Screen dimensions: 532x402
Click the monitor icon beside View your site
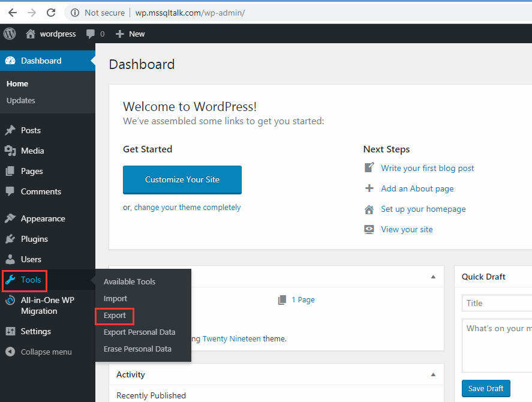tap(369, 230)
